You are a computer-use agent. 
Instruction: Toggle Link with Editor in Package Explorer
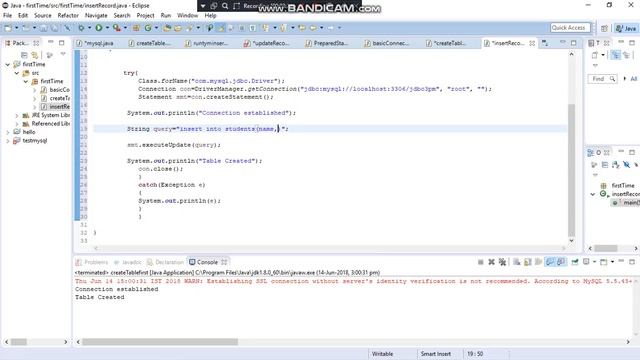point(34,55)
